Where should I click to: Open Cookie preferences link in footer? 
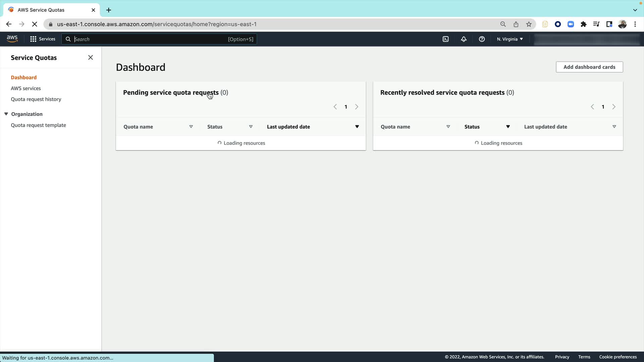click(x=618, y=357)
